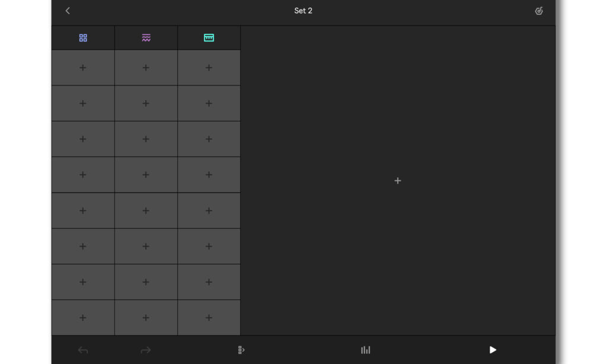Go back using the top-left chevron
Viewport: 607px width, 364px height.
(x=68, y=11)
